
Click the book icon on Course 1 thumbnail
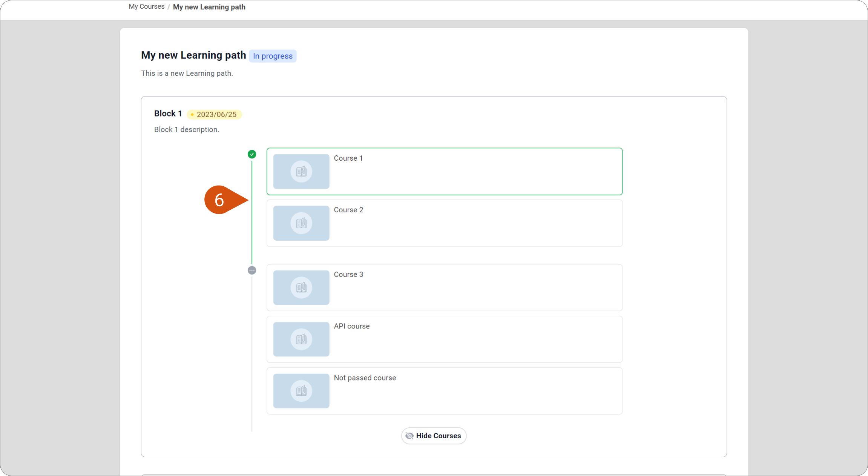(x=301, y=171)
